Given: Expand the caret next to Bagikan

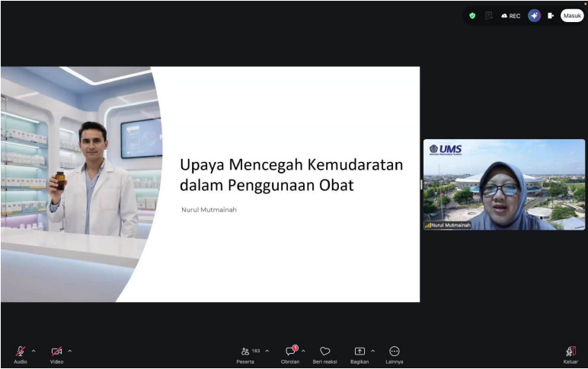Looking at the screenshot, I should point(372,351).
